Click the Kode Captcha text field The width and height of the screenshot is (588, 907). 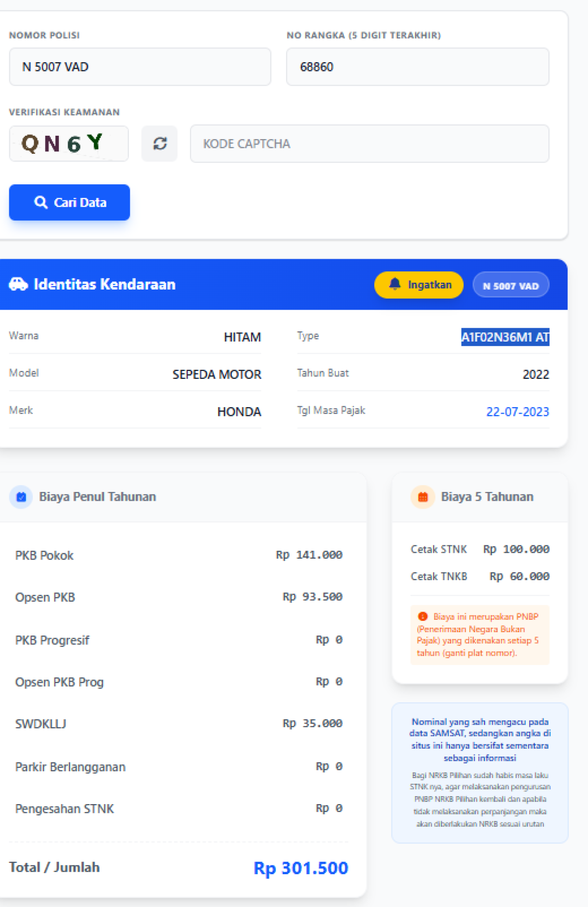click(369, 144)
